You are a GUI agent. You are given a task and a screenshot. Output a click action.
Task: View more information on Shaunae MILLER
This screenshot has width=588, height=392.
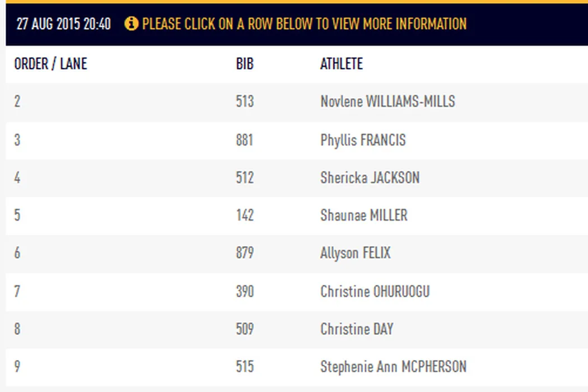click(x=363, y=215)
